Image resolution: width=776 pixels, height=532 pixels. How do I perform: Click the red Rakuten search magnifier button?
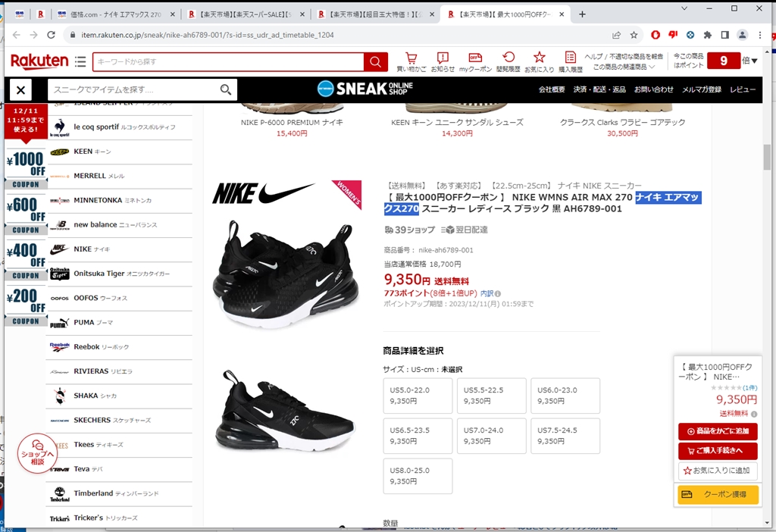[x=376, y=62]
